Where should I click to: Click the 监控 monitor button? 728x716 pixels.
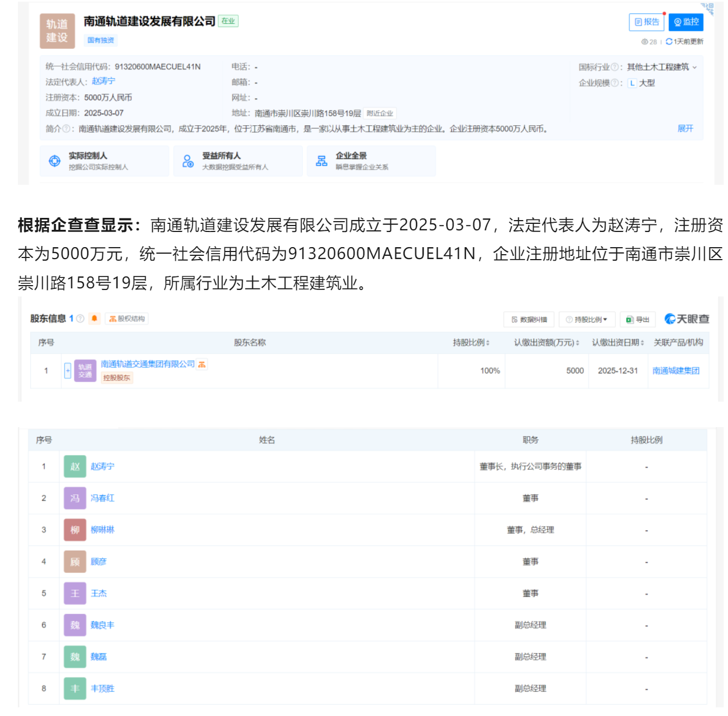686,22
